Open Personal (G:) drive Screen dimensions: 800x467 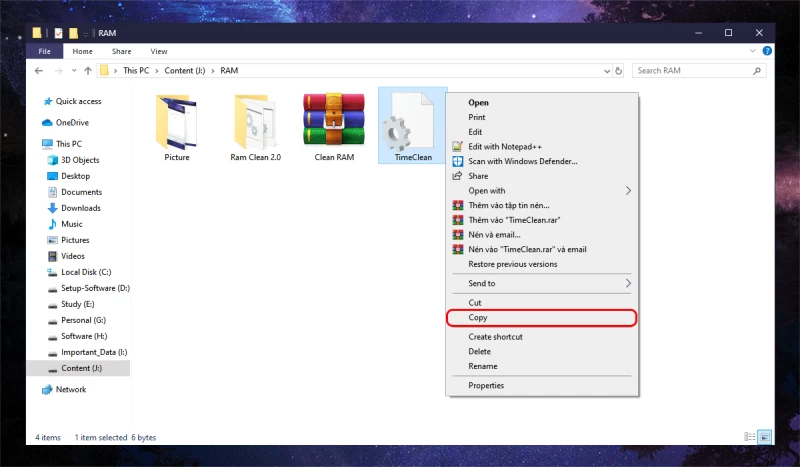coord(77,320)
